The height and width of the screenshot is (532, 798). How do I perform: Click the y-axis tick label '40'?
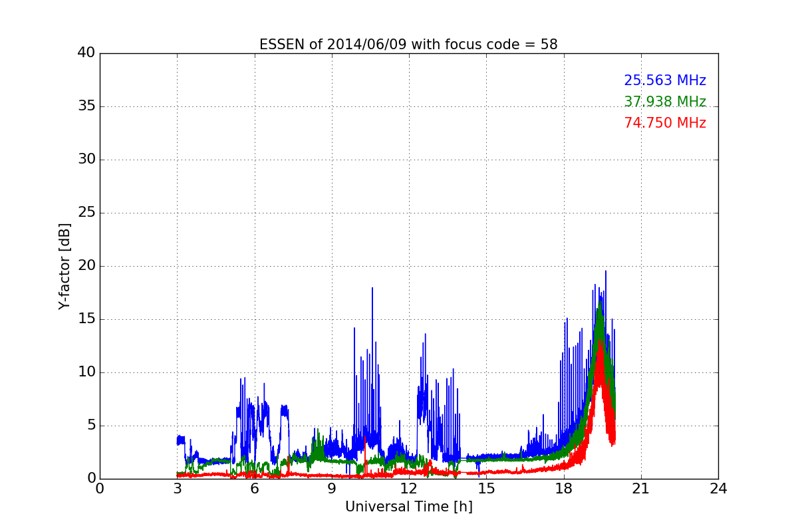(x=86, y=53)
